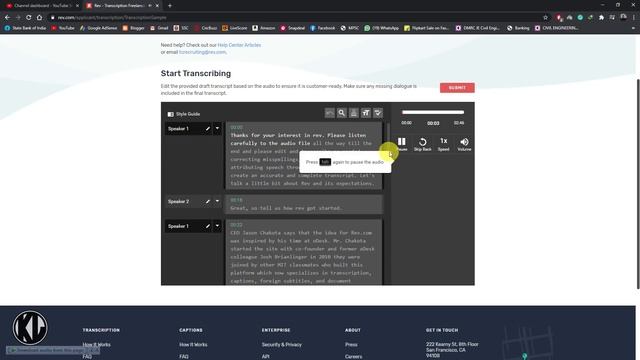
Task: Click the address bar URL
Action: pos(112,18)
